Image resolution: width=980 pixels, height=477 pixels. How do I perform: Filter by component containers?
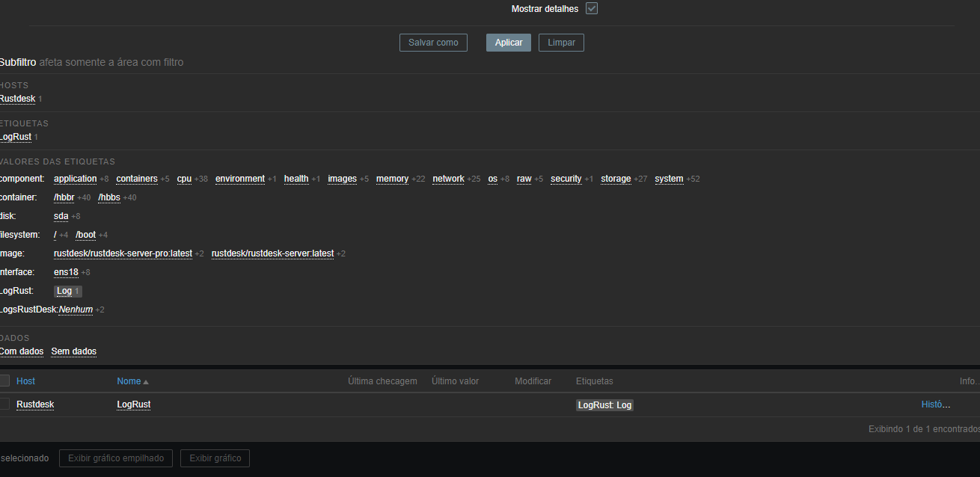(x=137, y=179)
